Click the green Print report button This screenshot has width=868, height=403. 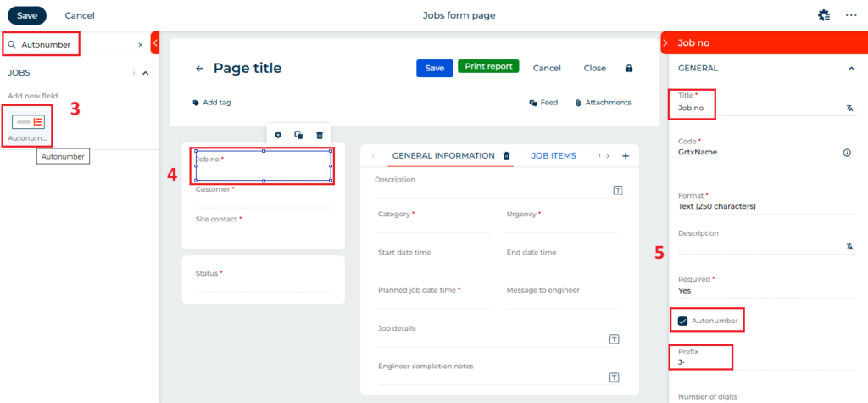(488, 66)
